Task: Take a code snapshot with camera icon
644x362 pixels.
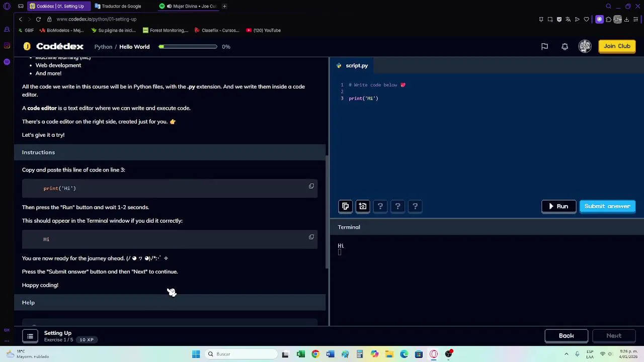Action: click(x=363, y=206)
